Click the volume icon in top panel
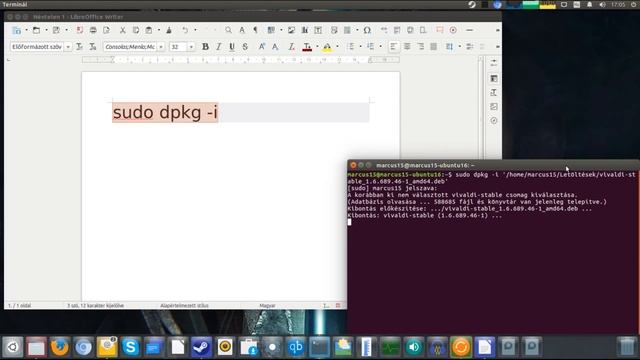This screenshot has height=360, width=640. click(x=602, y=5)
